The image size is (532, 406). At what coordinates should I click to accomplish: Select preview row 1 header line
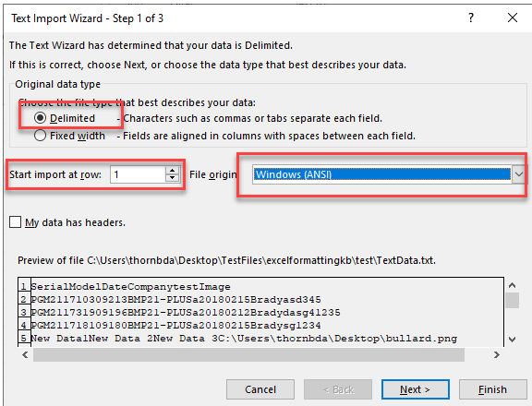[x=130, y=287]
